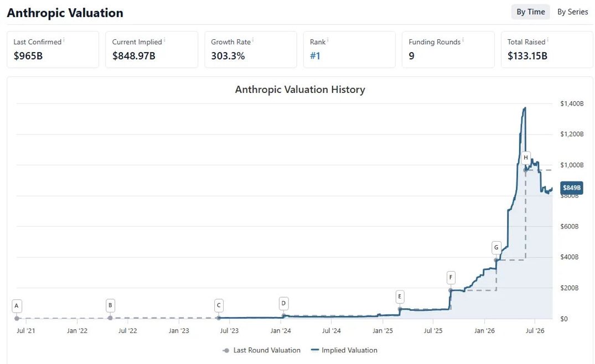The width and height of the screenshot is (595, 364).
Task: Click info icon beside Current Implied
Action: (x=164, y=39)
